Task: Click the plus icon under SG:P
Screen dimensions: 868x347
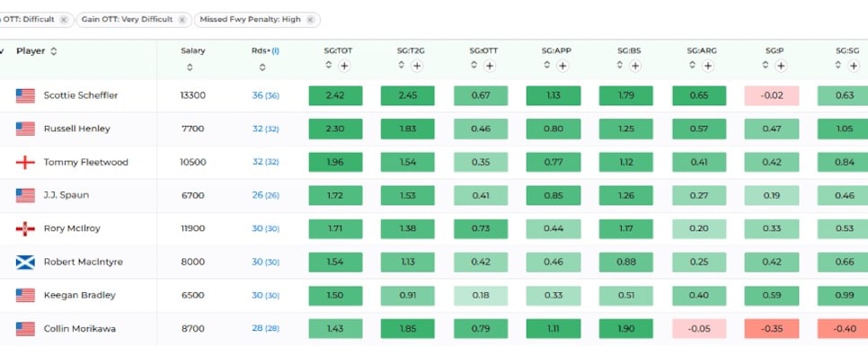Action: [x=781, y=66]
